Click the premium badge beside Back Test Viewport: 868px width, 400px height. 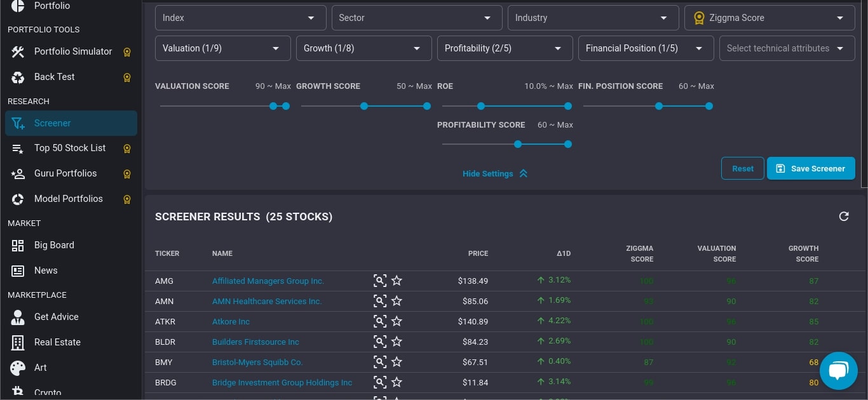(x=127, y=77)
